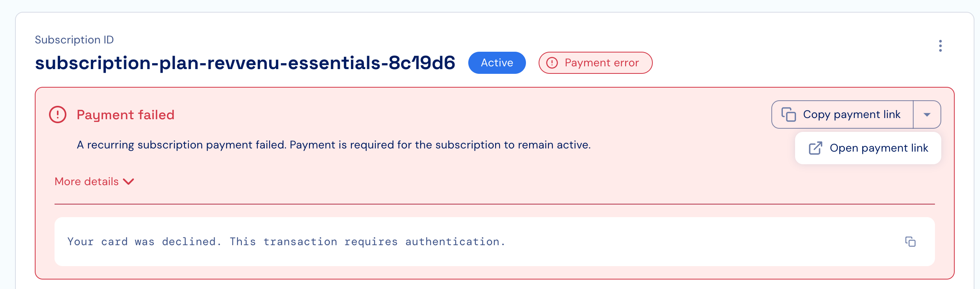The width and height of the screenshot is (980, 289).
Task: Select Open payment link menu item
Action: click(868, 148)
